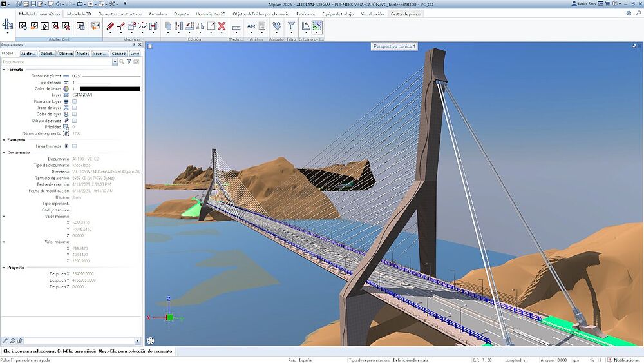Viewport: 644px width, 363px height.
Task: Select the red eraser modify tool
Action: tap(110, 26)
